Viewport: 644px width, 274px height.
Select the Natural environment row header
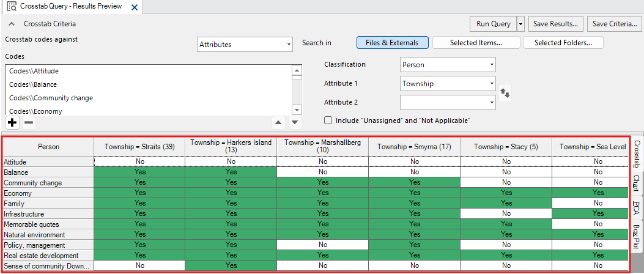pos(48,235)
